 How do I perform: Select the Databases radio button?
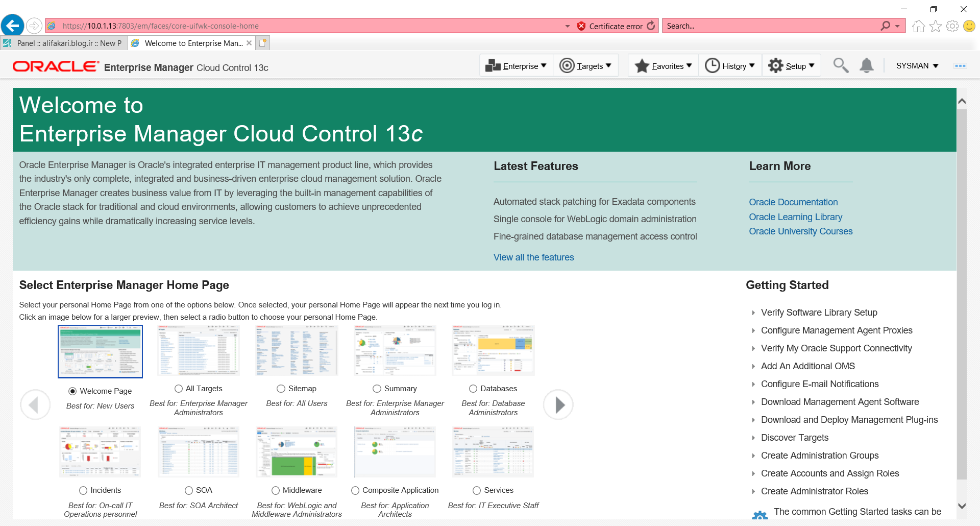click(x=473, y=389)
